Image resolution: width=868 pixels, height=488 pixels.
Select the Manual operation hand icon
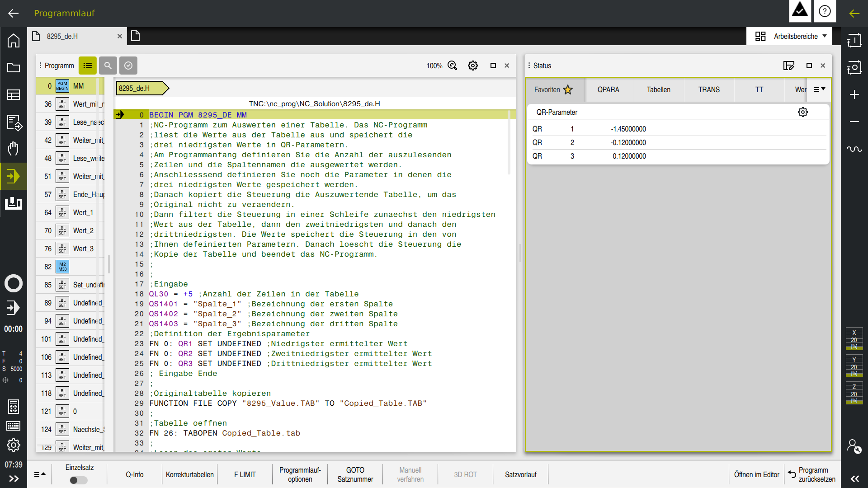click(14, 148)
